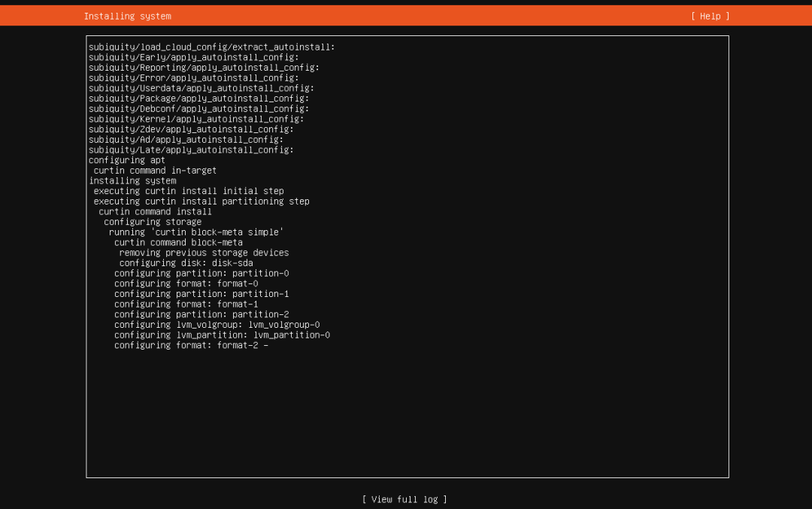Click the 'Installing system' header title
The height and width of the screenshot is (509, 812).
click(127, 16)
